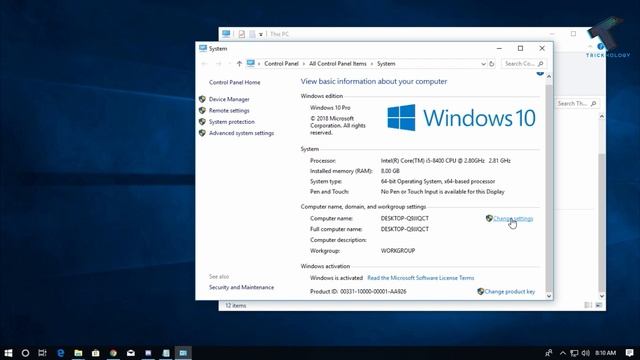Click the properties icon in This PC quick access toolbar
This screenshot has width=640, height=360.
(242, 34)
